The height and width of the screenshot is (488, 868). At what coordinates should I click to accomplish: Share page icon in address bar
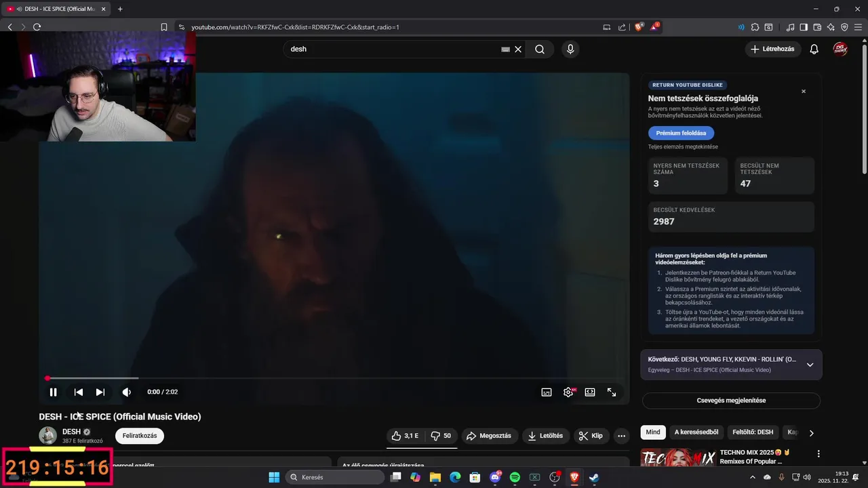click(x=622, y=27)
